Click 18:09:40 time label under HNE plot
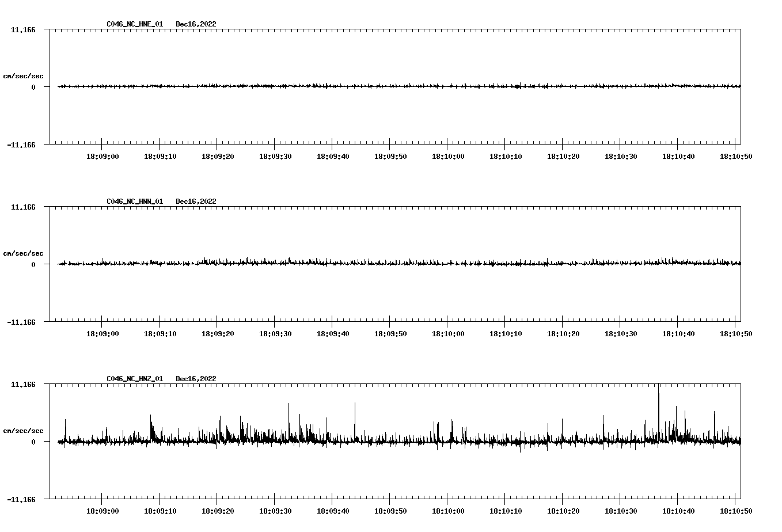 [x=333, y=156]
